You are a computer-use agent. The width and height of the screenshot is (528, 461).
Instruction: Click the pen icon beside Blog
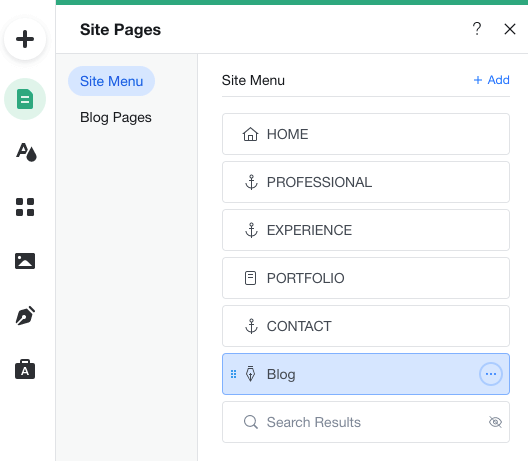(250, 374)
